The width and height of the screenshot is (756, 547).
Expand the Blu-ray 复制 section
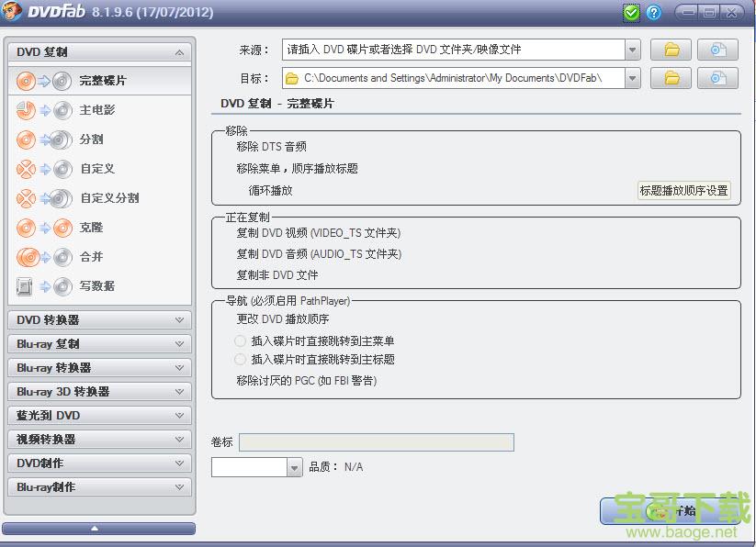99,344
